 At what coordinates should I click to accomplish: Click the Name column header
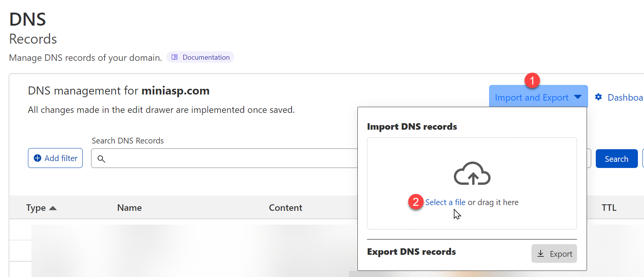pos(129,208)
